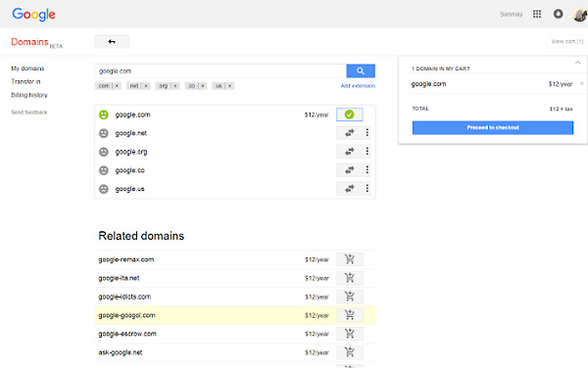Click the Related domains heading
Screen dimensions: 588x368
(x=141, y=236)
